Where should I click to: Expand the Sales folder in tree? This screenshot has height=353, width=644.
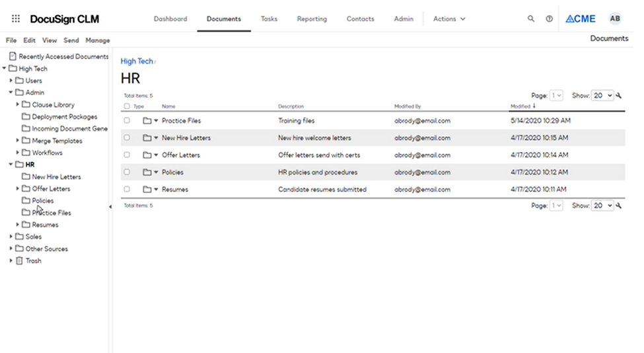click(11, 237)
